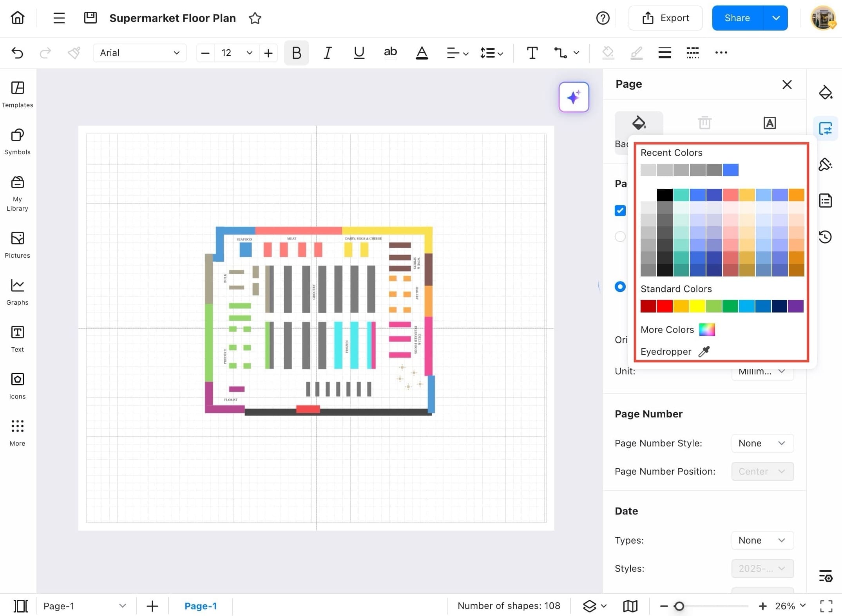Pick the purple standard color swatch
Screen dimensions: 842x616
[795, 306]
